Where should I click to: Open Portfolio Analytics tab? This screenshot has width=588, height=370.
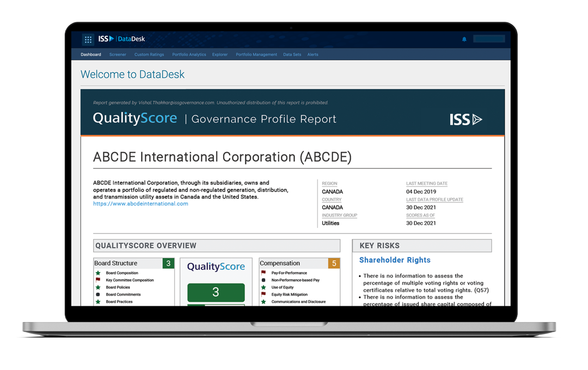click(189, 55)
